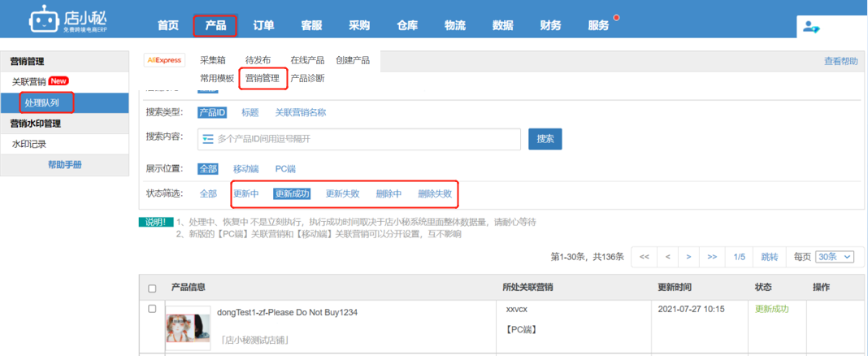Screen dimensions: 868x356
Task: Open the 服务 menu
Action: click(x=598, y=25)
